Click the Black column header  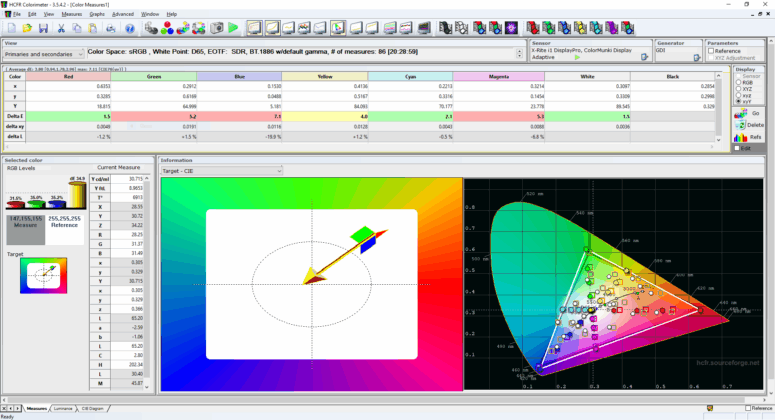(x=673, y=77)
